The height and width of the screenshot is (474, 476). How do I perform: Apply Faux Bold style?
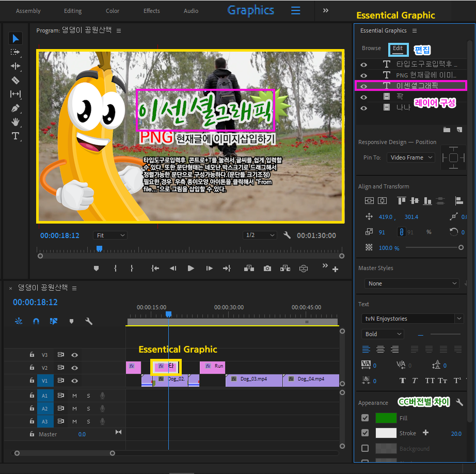pyautogui.click(x=403, y=381)
